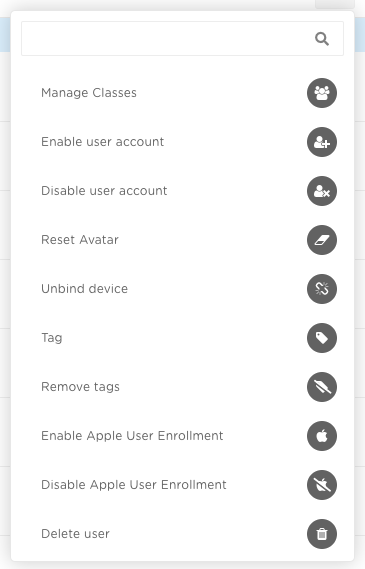The height and width of the screenshot is (569, 365).
Task: Click the Disable user account icon
Action: point(322,191)
